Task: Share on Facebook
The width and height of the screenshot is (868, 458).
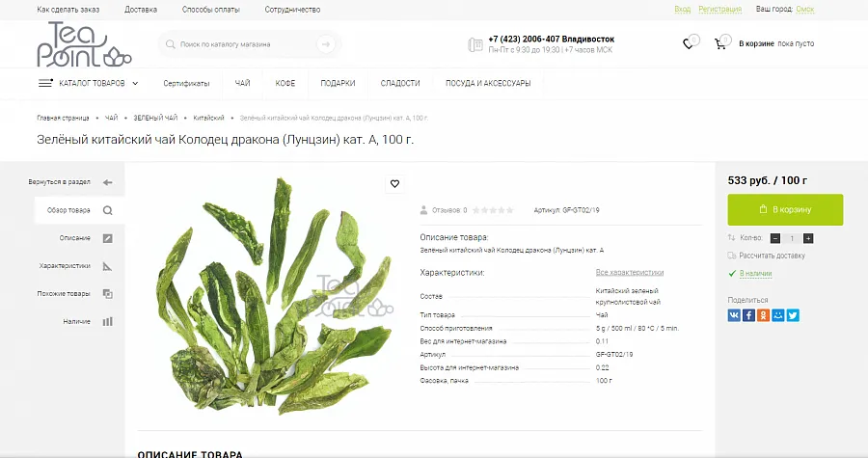Action: point(748,315)
